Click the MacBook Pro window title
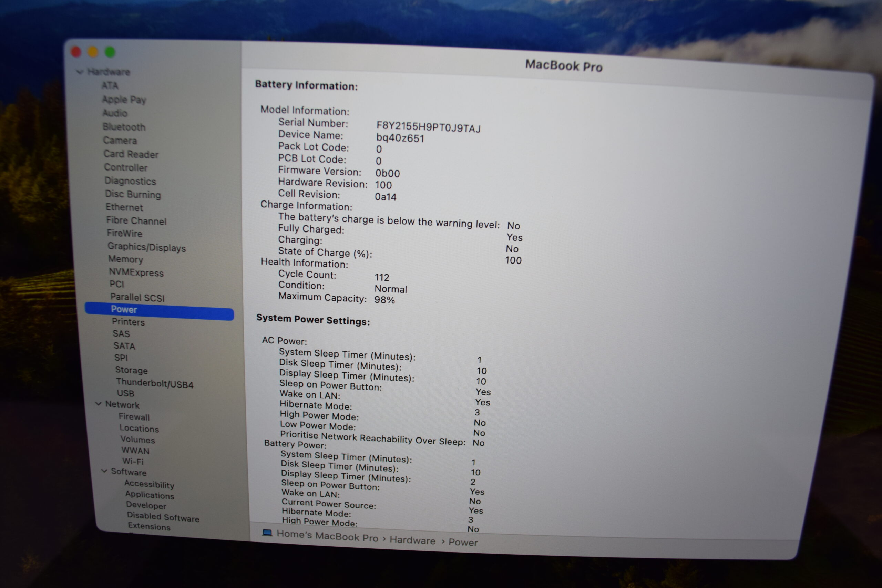Screen dimensions: 882x588 564,66
